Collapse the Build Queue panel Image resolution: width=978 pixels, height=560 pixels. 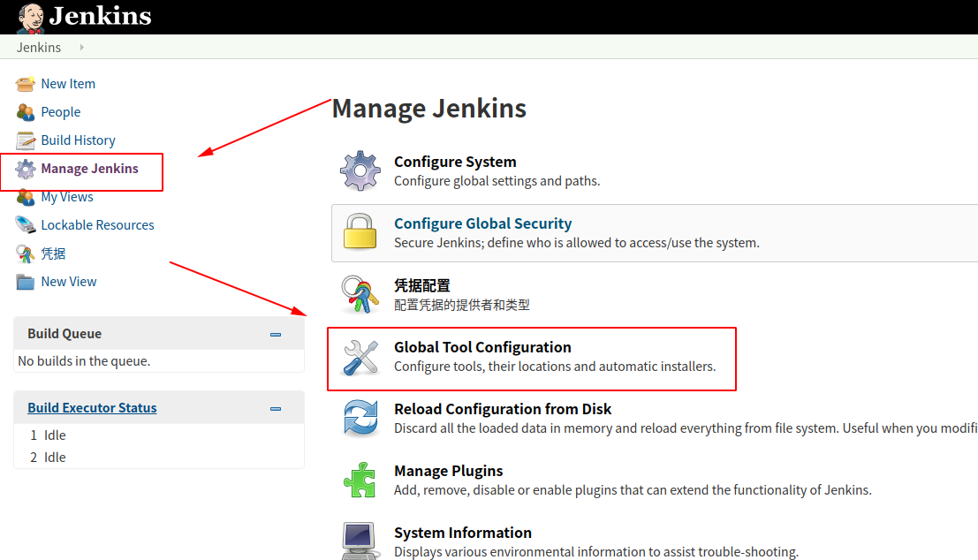click(x=275, y=333)
